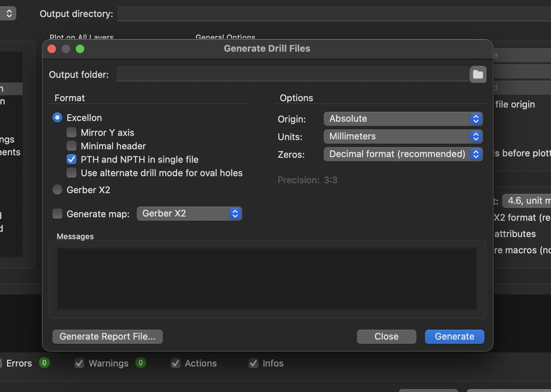The image size is (551, 392).
Task: Disable the Actions message filter
Action: (x=175, y=363)
